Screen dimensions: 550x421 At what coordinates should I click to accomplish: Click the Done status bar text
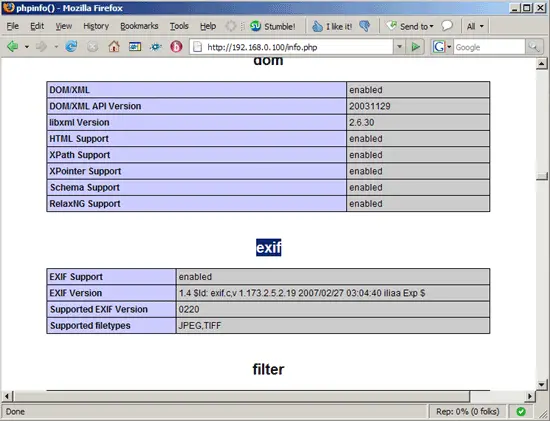pos(15,411)
